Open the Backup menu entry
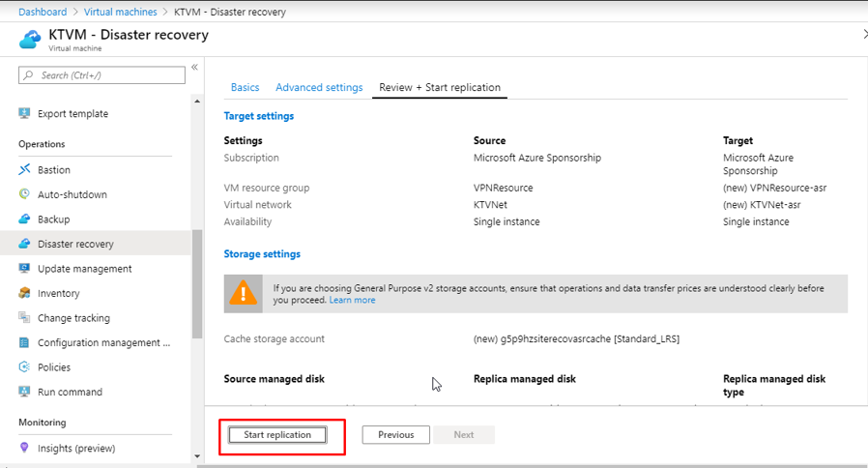868x468 pixels. (x=54, y=219)
